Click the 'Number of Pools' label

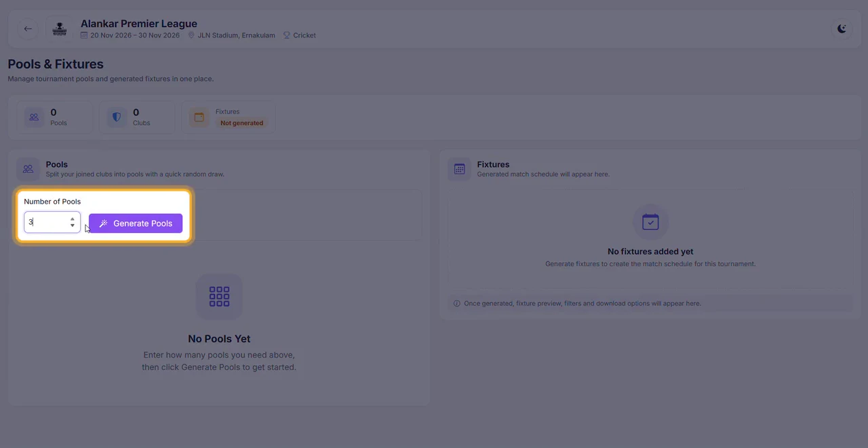(x=52, y=202)
